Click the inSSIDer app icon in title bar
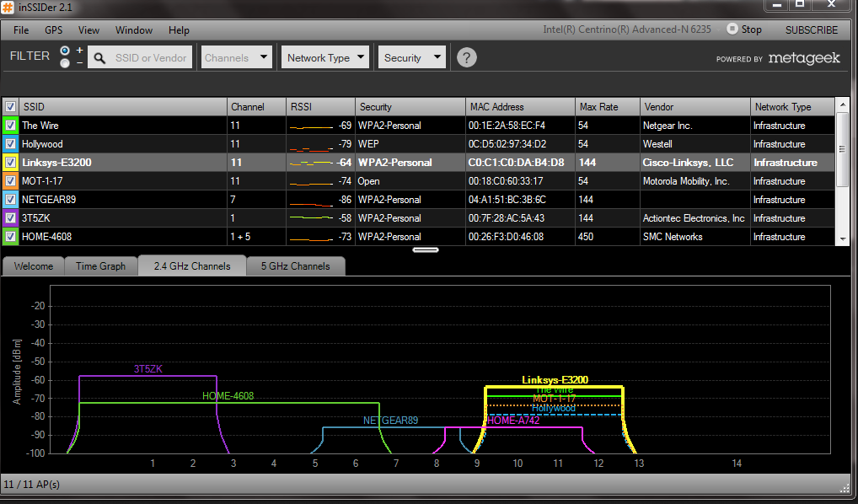 click(x=7, y=8)
